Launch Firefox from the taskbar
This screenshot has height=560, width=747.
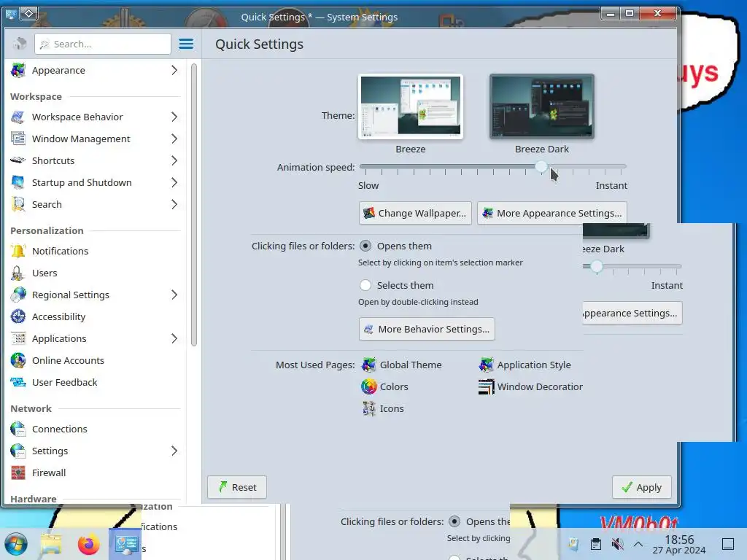click(x=88, y=544)
